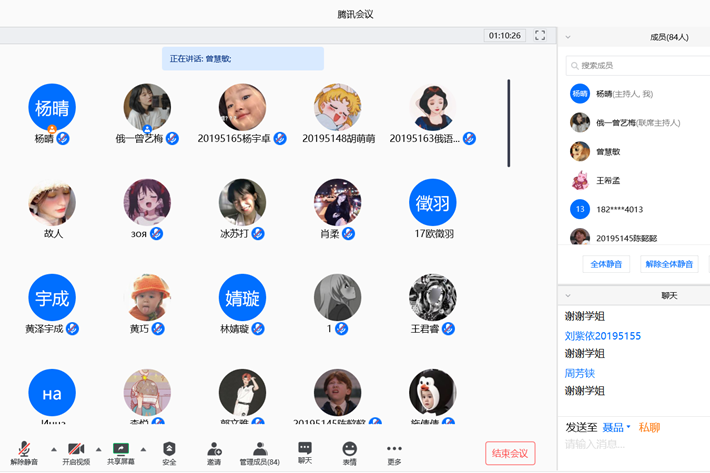Click the 搜索成员 search members field
710x473 pixels.
[x=640, y=65]
